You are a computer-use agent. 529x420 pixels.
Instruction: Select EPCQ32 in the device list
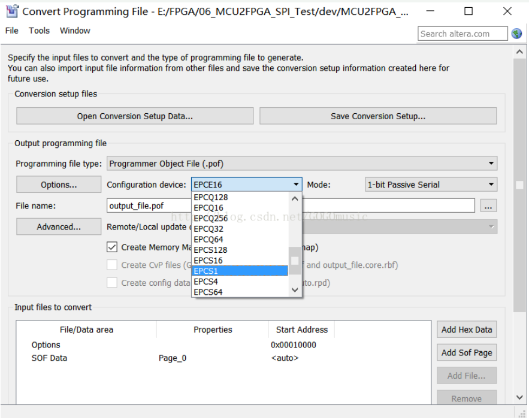click(x=240, y=229)
